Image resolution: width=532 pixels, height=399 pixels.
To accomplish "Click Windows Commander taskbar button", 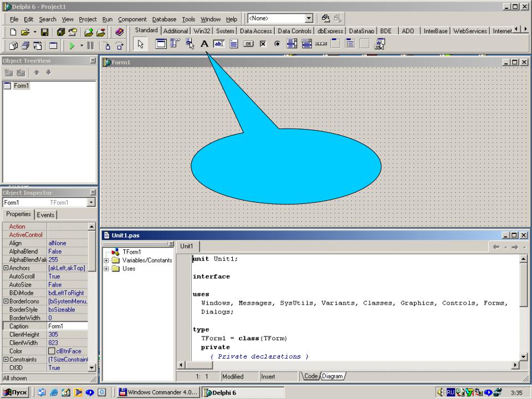I will click(159, 392).
